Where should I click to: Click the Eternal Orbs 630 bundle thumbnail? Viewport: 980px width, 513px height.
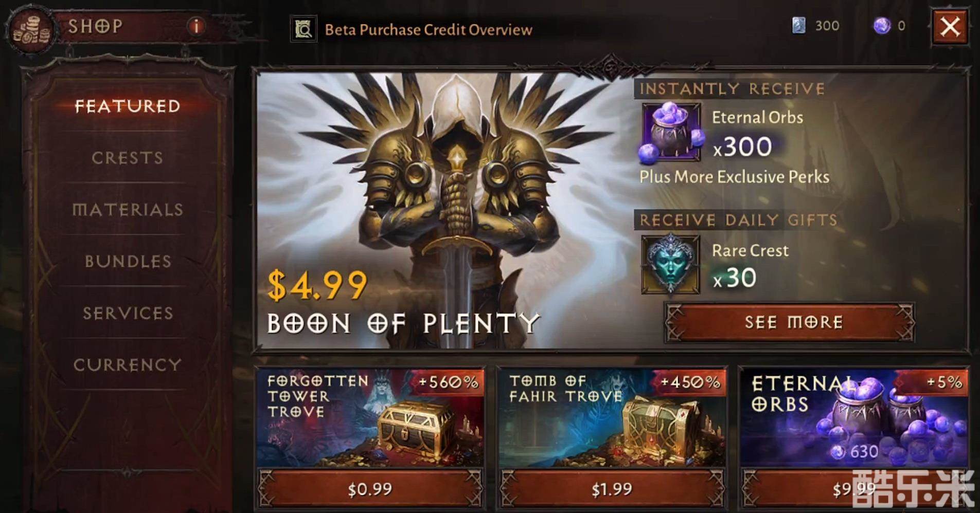point(854,418)
